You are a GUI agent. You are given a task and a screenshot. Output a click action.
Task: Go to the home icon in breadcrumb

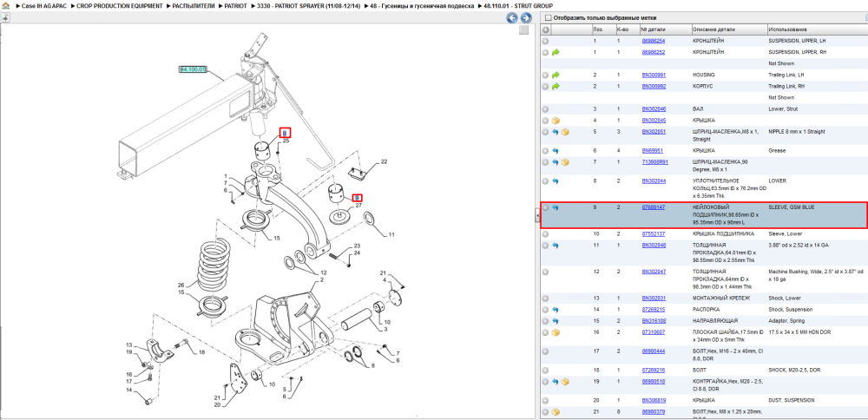tap(5, 5)
